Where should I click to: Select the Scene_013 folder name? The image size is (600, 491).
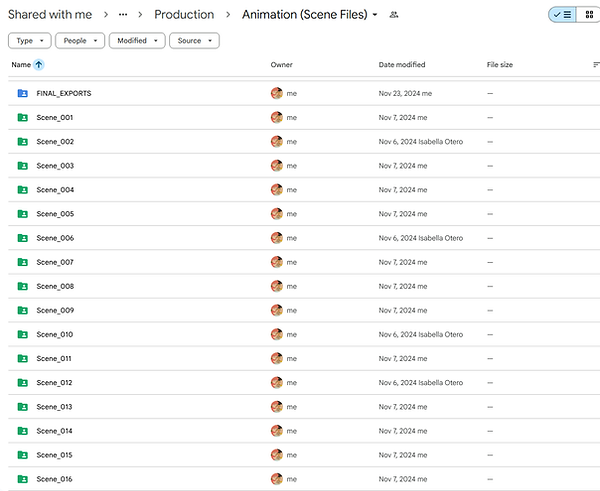coord(54,407)
